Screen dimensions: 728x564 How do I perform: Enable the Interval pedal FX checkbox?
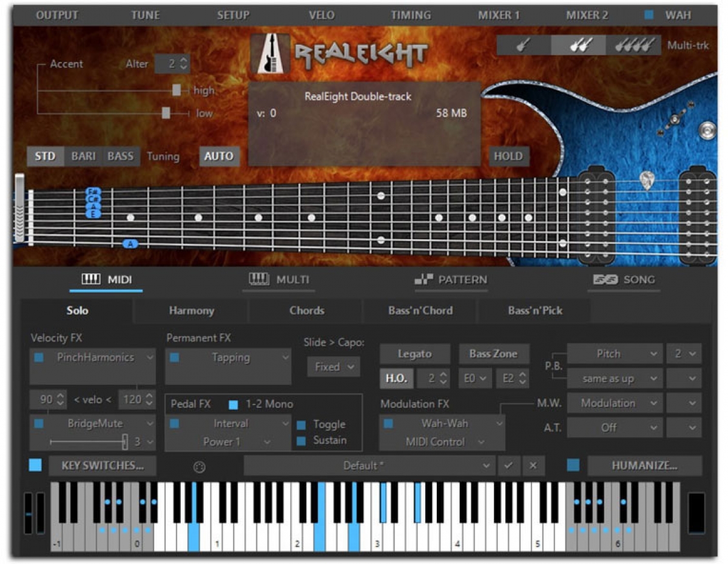174,424
